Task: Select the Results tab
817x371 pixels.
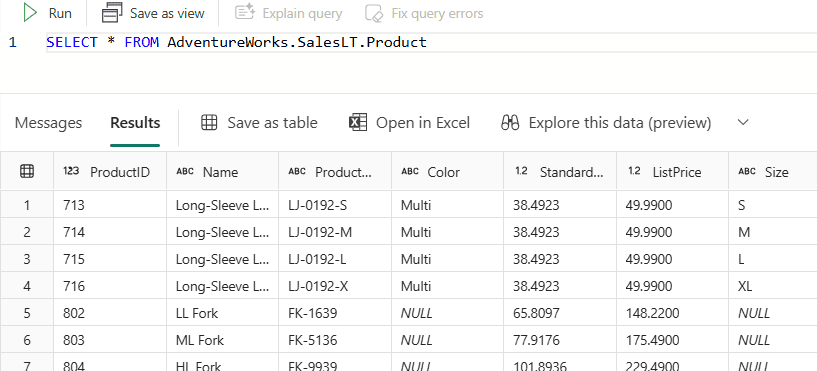Action: pos(135,123)
